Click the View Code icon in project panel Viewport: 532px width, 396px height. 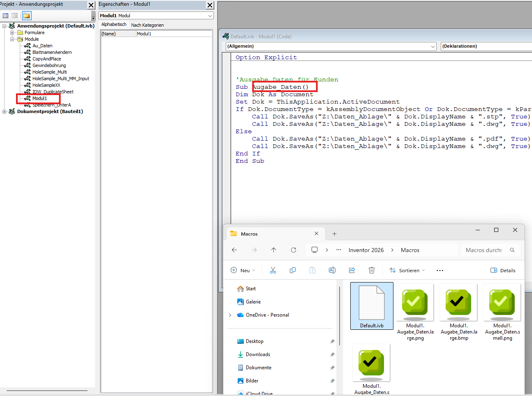point(5,16)
